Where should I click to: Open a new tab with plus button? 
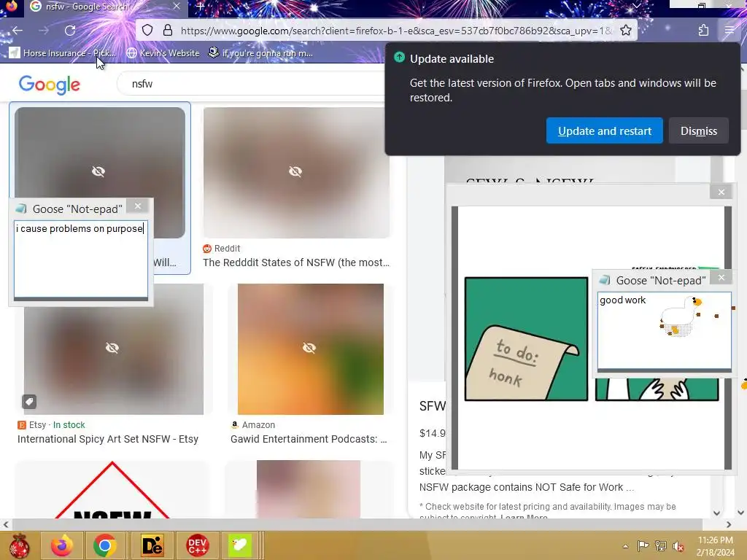pyautogui.click(x=200, y=6)
